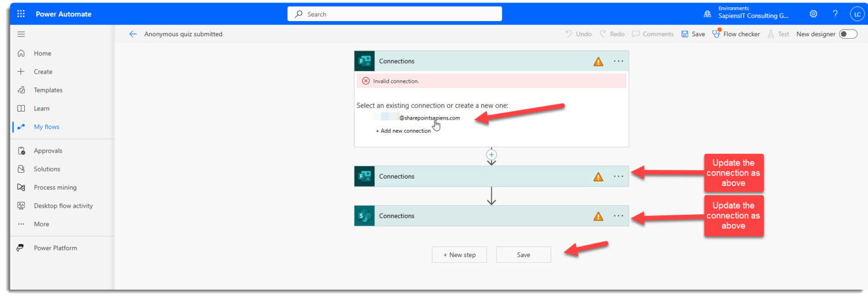Click the back arrow beside flow name
The width and height of the screenshot is (868, 297).
[133, 34]
